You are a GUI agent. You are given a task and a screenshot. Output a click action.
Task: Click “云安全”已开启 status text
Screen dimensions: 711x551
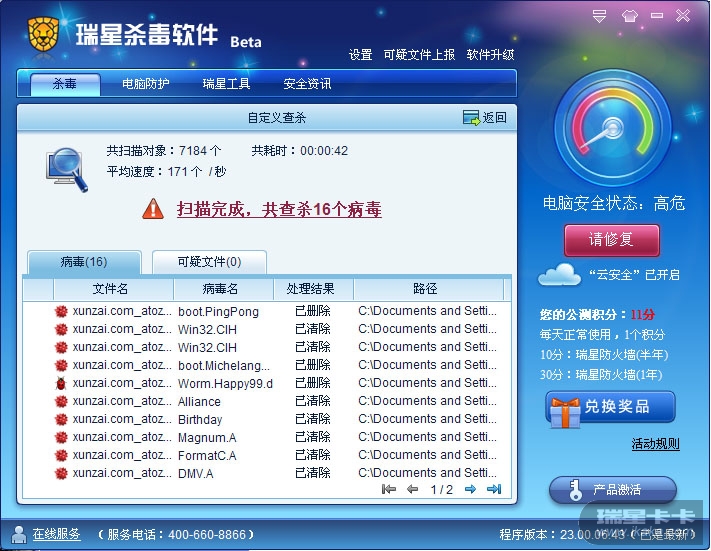634,275
